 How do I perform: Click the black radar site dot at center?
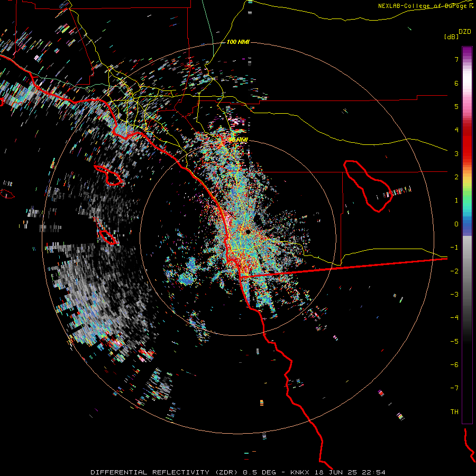pos(249,232)
